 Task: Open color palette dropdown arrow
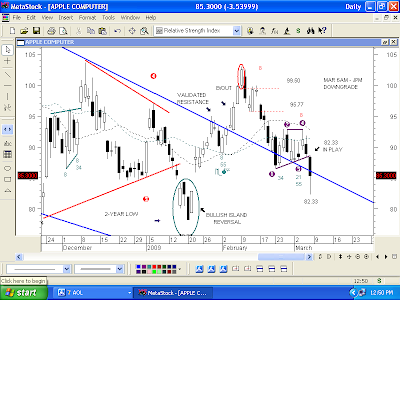(180, 269)
